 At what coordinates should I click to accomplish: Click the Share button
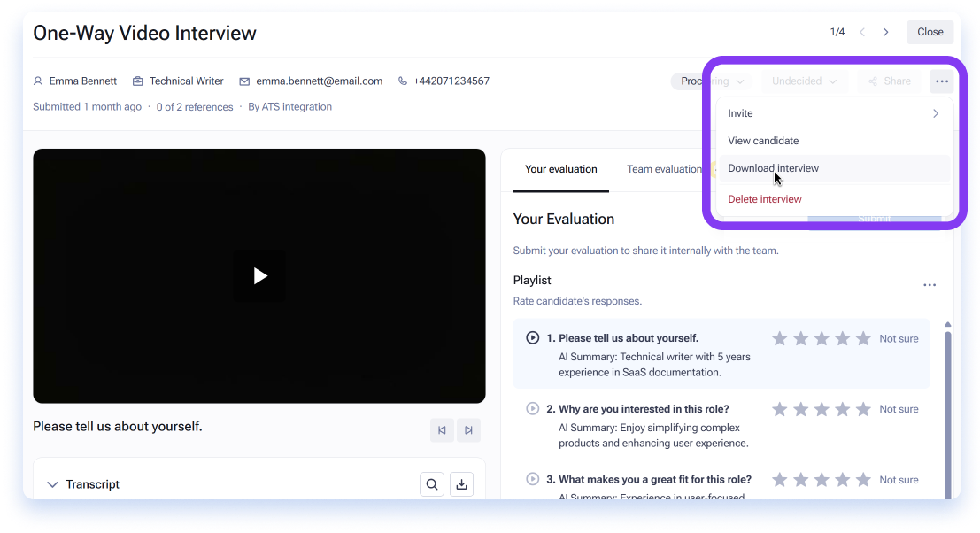(889, 81)
